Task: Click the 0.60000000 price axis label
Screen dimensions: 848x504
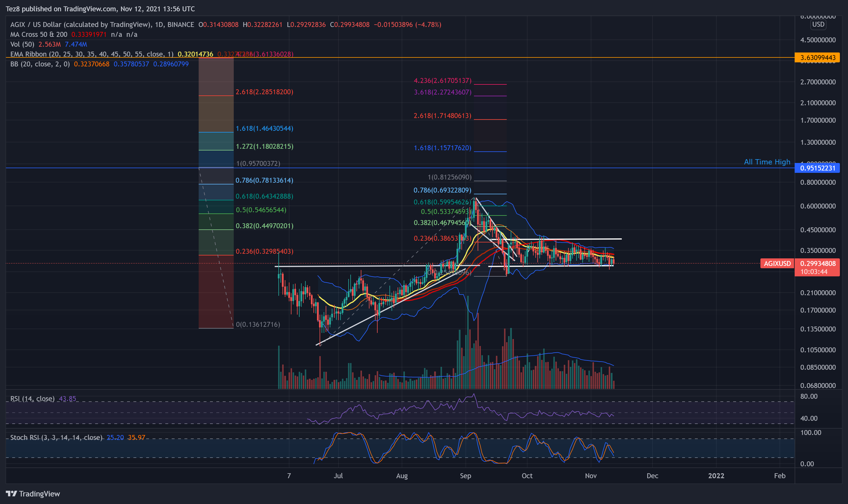Action: 818,206
